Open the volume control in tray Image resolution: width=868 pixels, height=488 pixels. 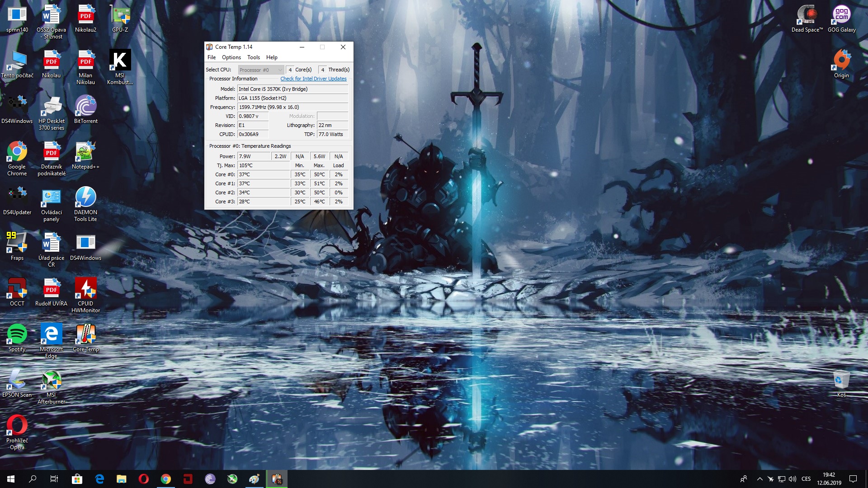793,479
